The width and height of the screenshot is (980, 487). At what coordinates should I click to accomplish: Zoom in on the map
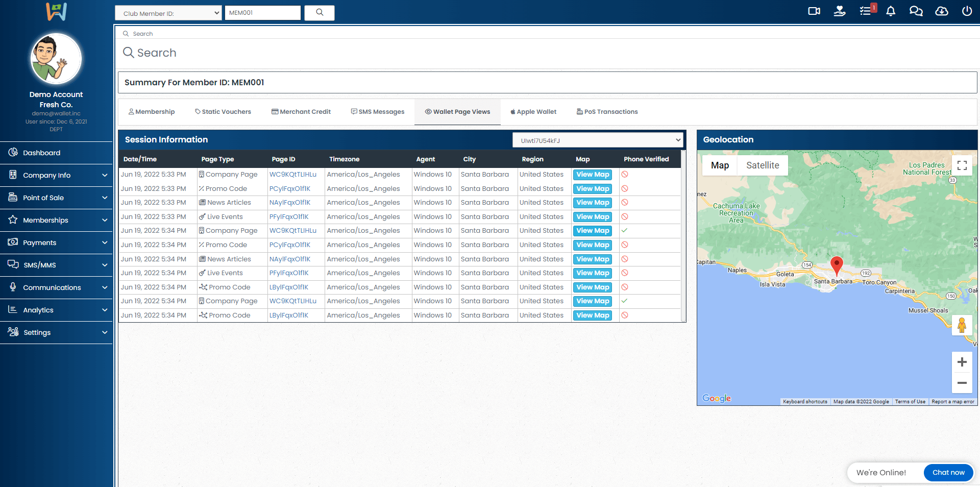(962, 362)
